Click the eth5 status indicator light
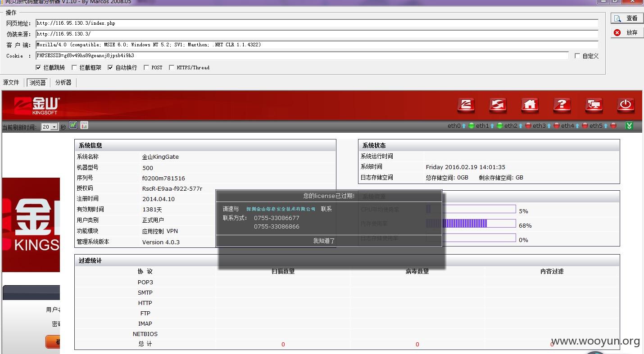This screenshot has height=354, width=644. pyautogui.click(x=613, y=126)
